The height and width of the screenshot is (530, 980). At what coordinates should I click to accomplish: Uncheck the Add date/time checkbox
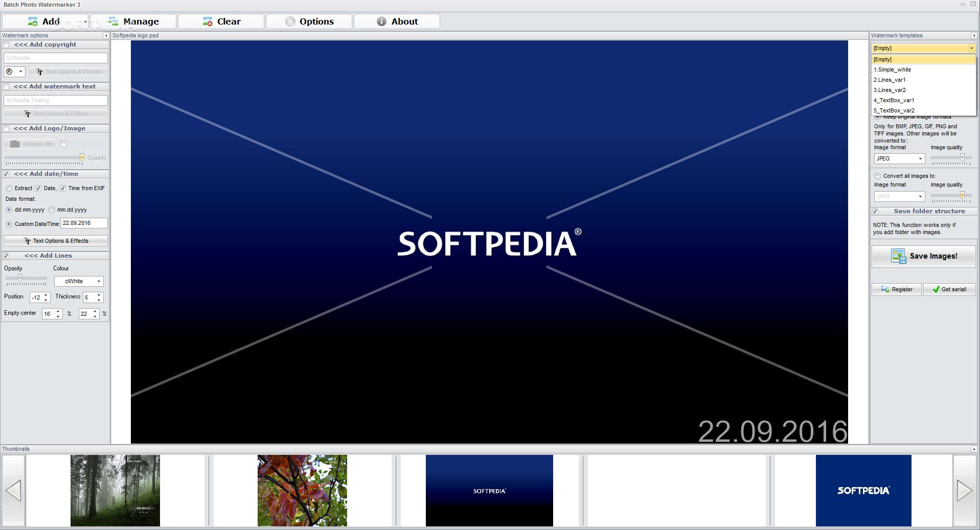[x=6, y=174]
